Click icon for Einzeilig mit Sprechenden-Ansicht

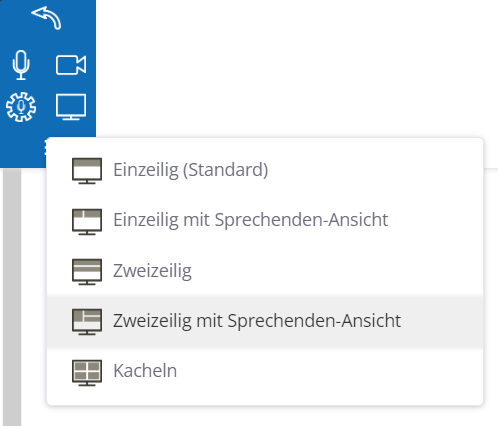click(87, 222)
